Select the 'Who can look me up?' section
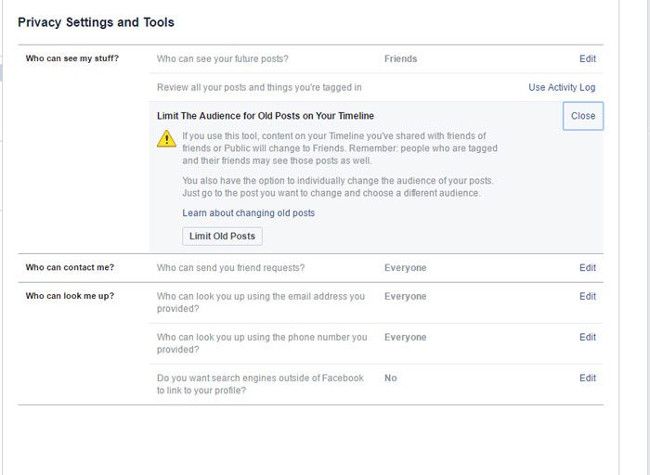650x475 pixels. (70, 297)
